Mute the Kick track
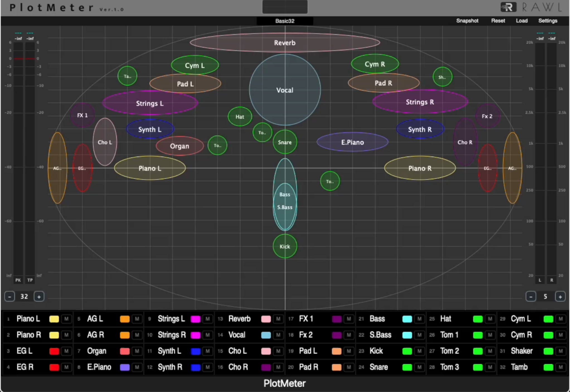The width and height of the screenshot is (570, 392). (x=419, y=351)
